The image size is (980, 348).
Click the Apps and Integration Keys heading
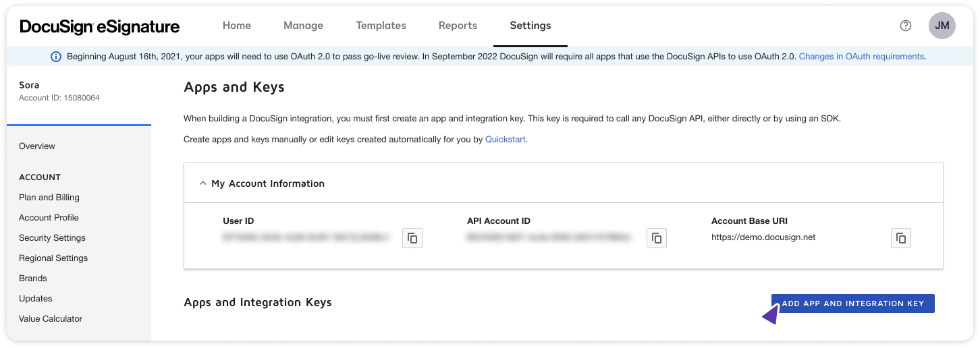(258, 302)
